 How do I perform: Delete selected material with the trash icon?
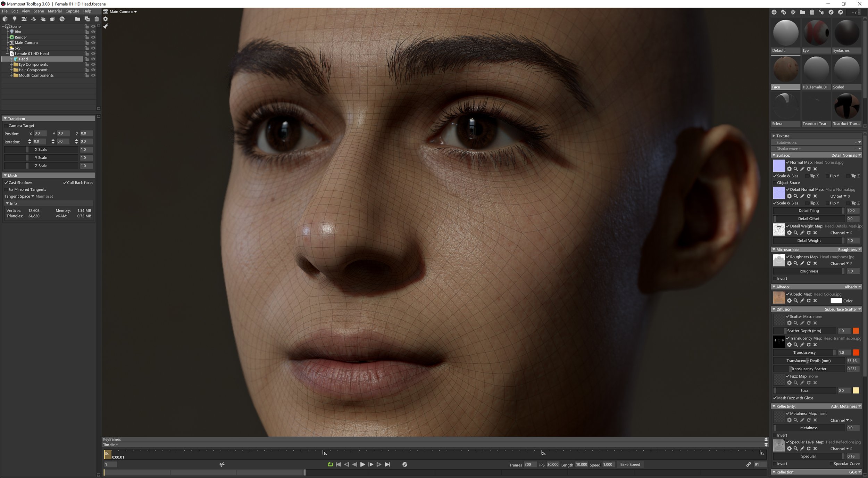pos(812,12)
